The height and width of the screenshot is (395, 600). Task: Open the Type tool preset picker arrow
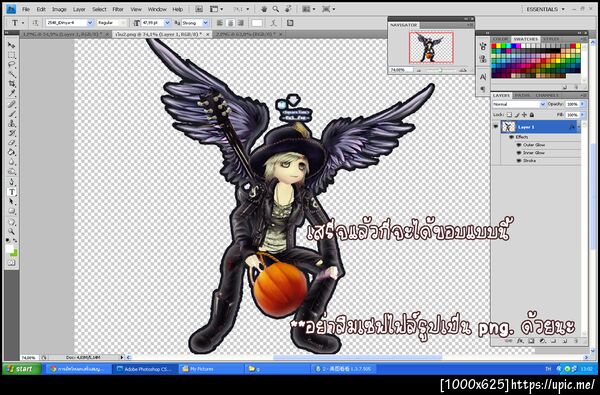point(23,23)
